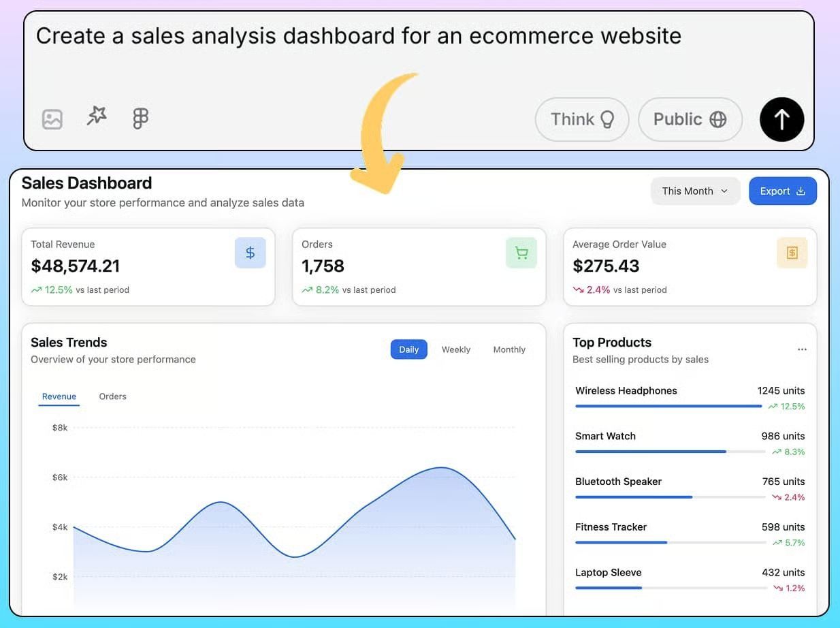Click the $6k axis label on chart

(x=60, y=477)
